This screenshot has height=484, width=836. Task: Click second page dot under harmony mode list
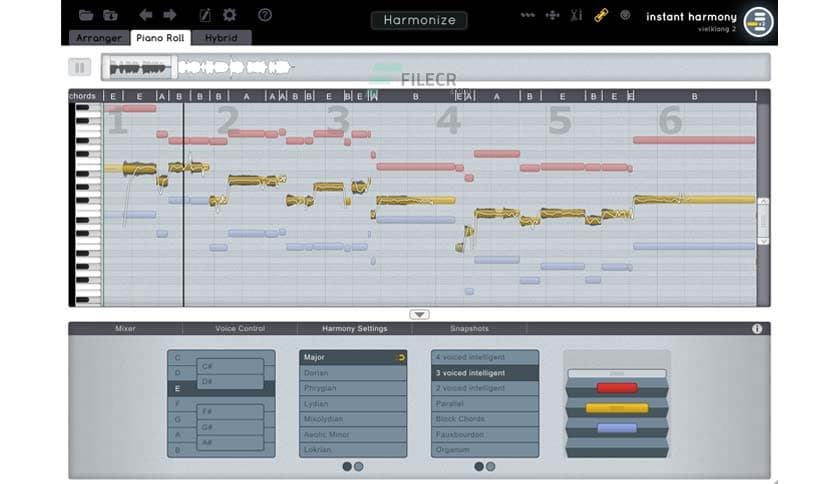click(x=491, y=466)
